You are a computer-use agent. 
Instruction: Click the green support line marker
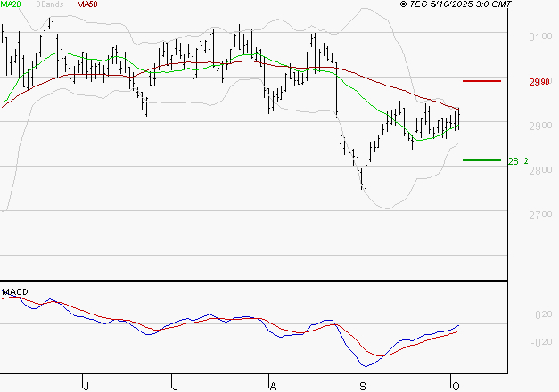[481, 160]
